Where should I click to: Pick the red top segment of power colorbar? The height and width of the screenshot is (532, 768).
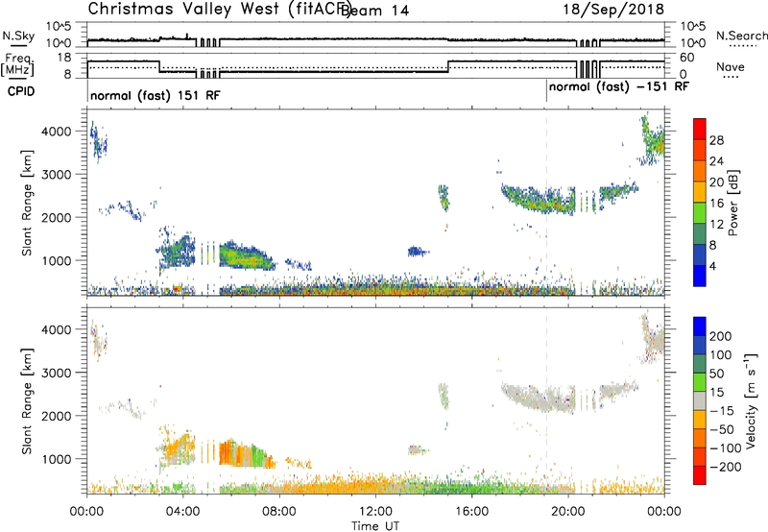tap(700, 130)
